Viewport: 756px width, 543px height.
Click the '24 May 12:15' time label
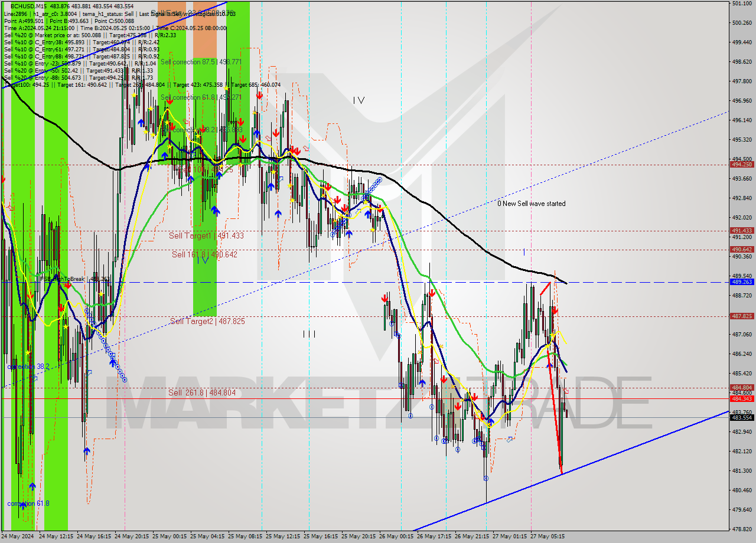(x=56, y=537)
